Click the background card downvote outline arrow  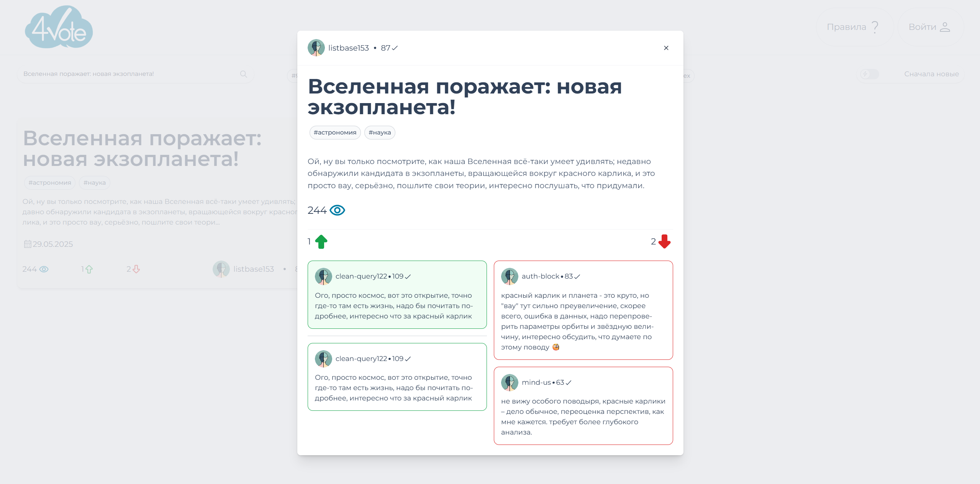coord(136,269)
